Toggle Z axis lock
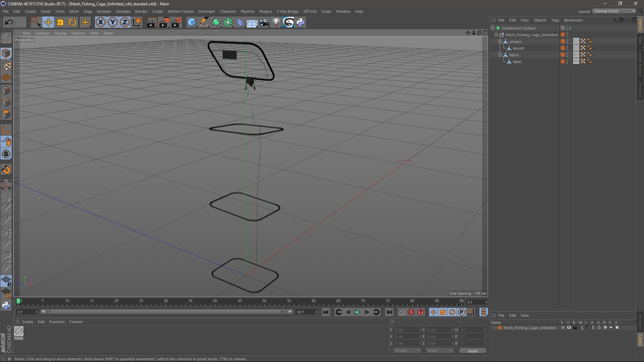Image resolution: width=644 pixels, height=362 pixels. pos(125,22)
